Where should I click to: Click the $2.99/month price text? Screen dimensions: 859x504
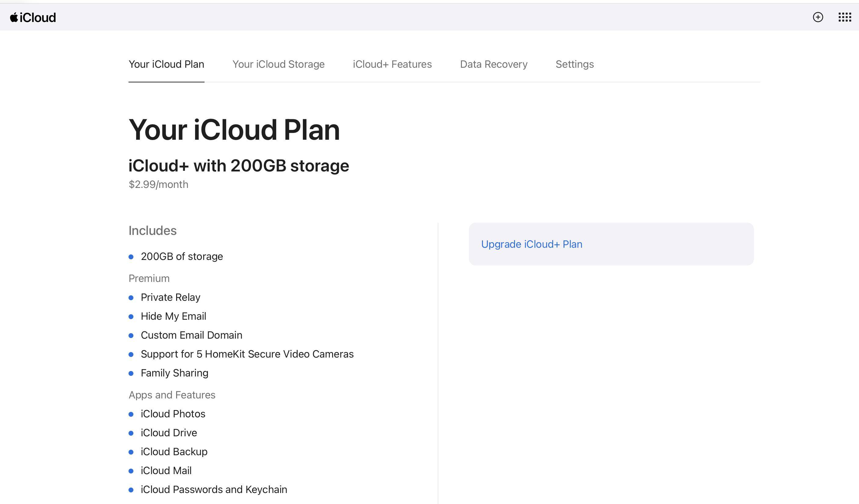pos(158,184)
